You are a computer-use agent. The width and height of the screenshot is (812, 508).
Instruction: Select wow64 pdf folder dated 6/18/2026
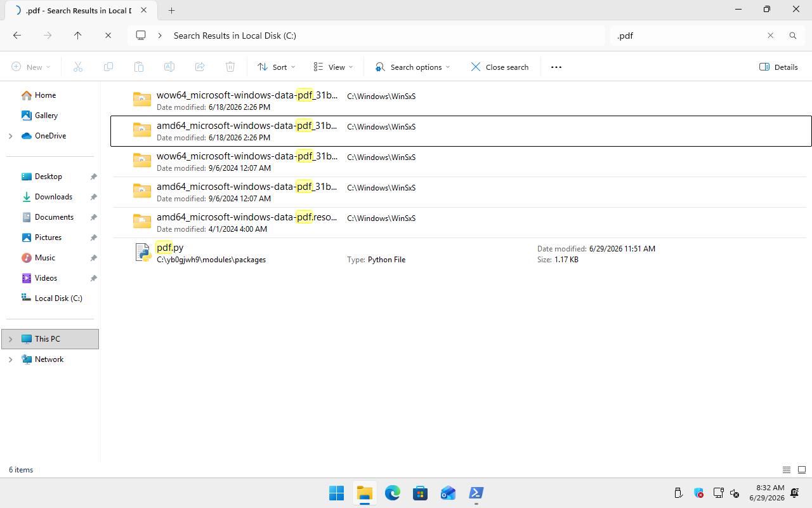tap(461, 100)
